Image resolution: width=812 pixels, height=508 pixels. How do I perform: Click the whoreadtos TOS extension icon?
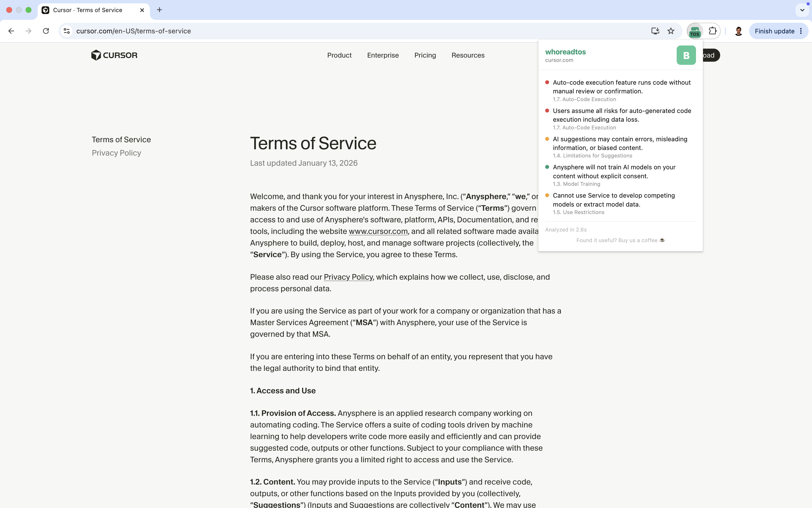tap(695, 31)
